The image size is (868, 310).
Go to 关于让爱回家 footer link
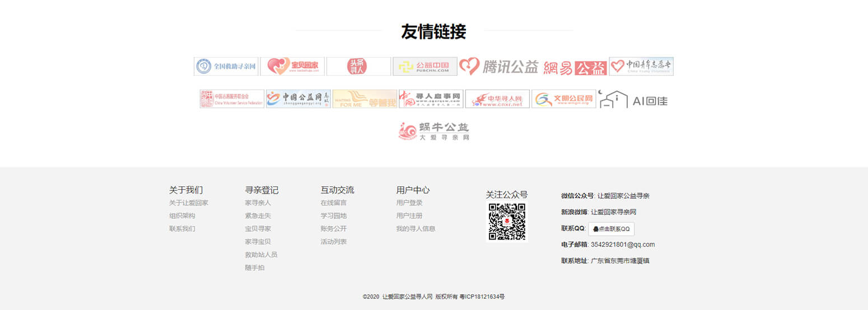[x=189, y=203]
